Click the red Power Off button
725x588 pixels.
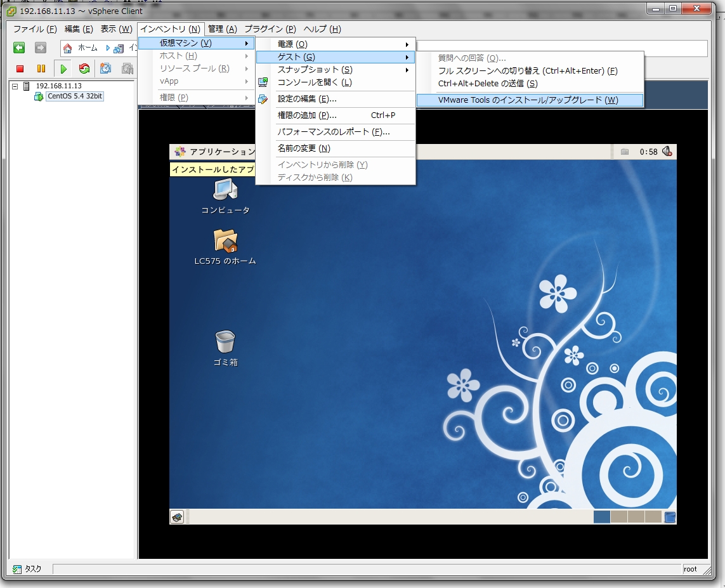pos(20,69)
